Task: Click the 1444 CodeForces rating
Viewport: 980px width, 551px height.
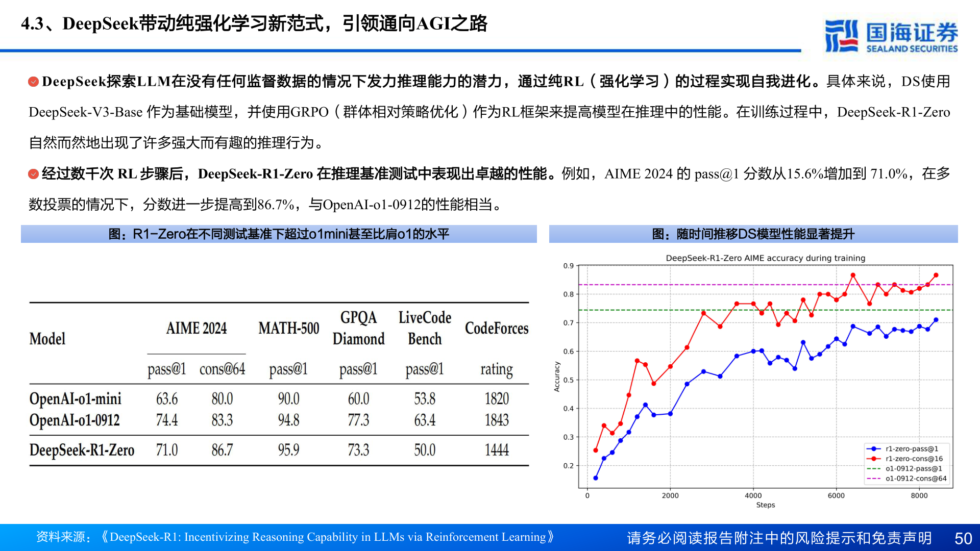Action: click(497, 450)
